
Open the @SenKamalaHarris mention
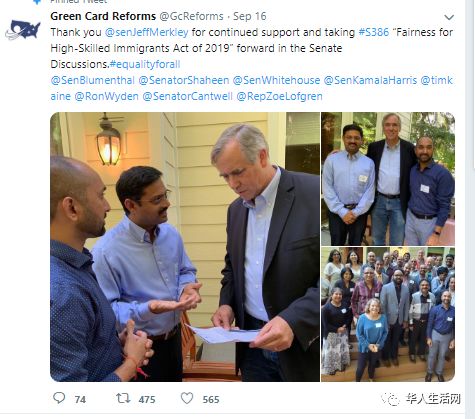pyautogui.click(x=370, y=80)
